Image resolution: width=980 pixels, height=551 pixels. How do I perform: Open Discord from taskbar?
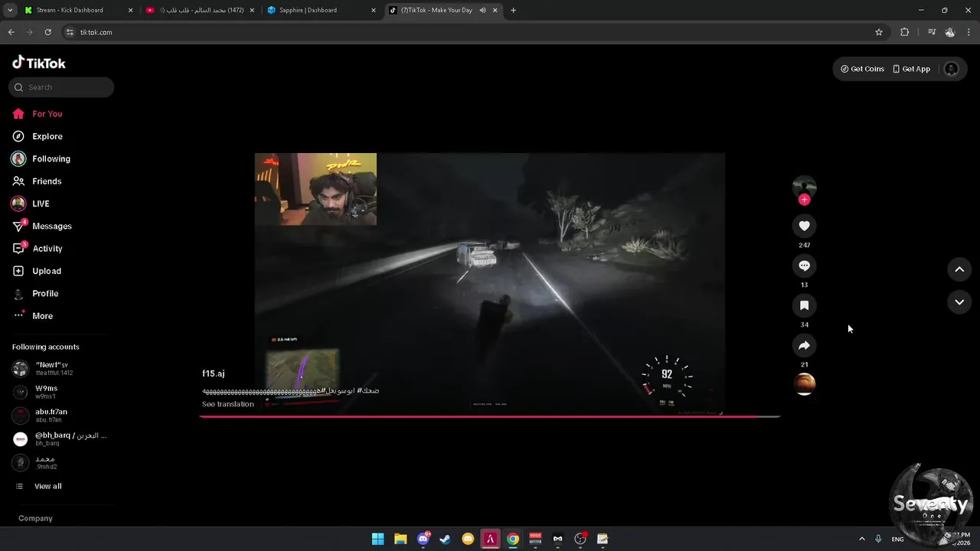point(423,539)
